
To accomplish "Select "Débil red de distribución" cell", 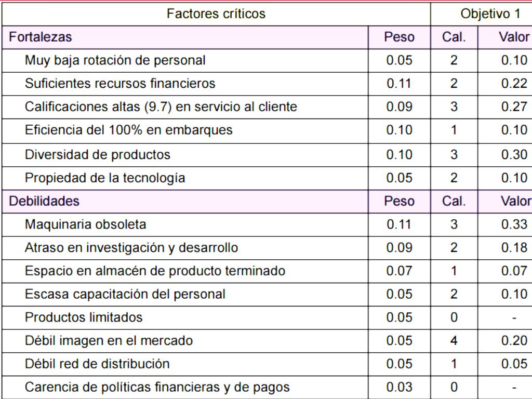I will coord(97,364).
